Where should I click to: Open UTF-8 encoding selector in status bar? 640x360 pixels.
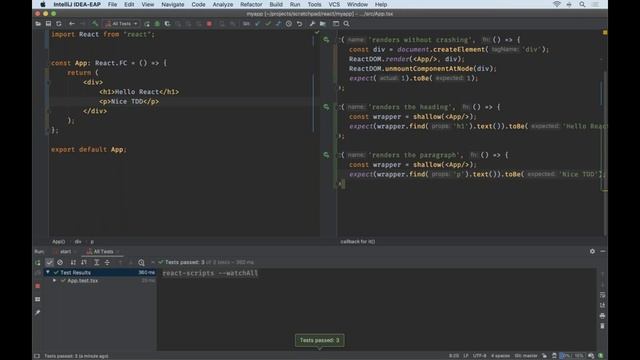(x=480, y=356)
